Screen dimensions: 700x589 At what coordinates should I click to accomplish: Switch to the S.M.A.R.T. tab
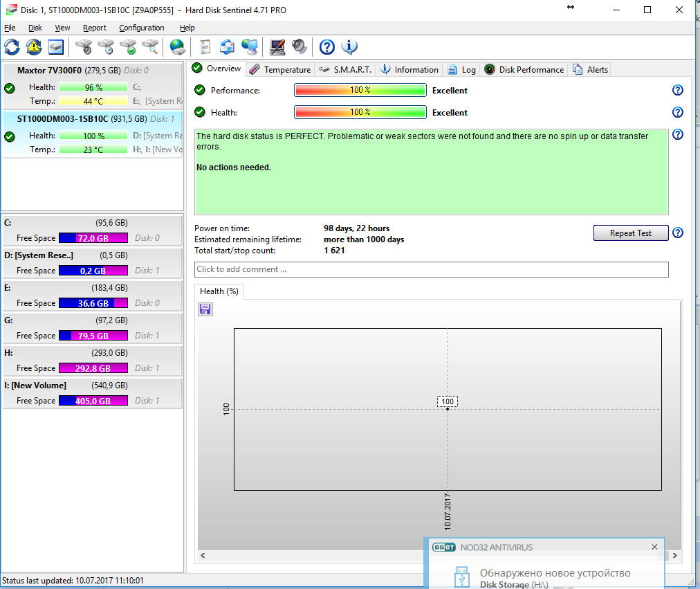[344, 69]
